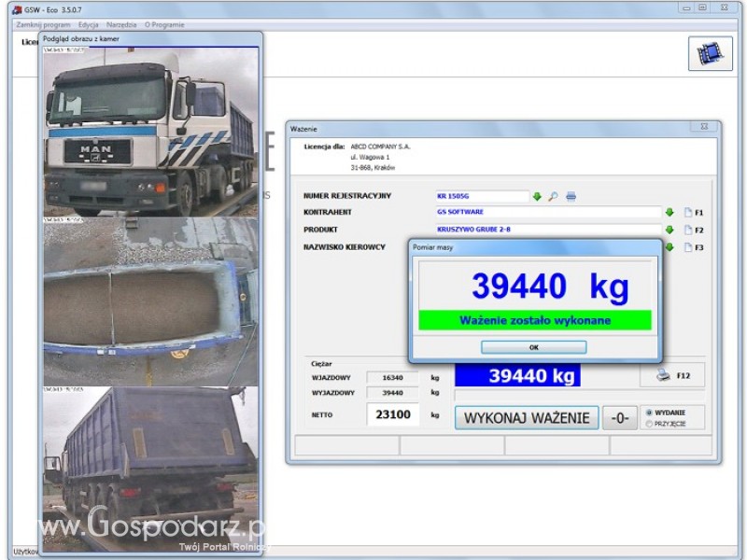Image resolution: width=747 pixels, height=560 pixels.
Task: Expand the Produkt green dropdown arrow
Action: [x=669, y=230]
